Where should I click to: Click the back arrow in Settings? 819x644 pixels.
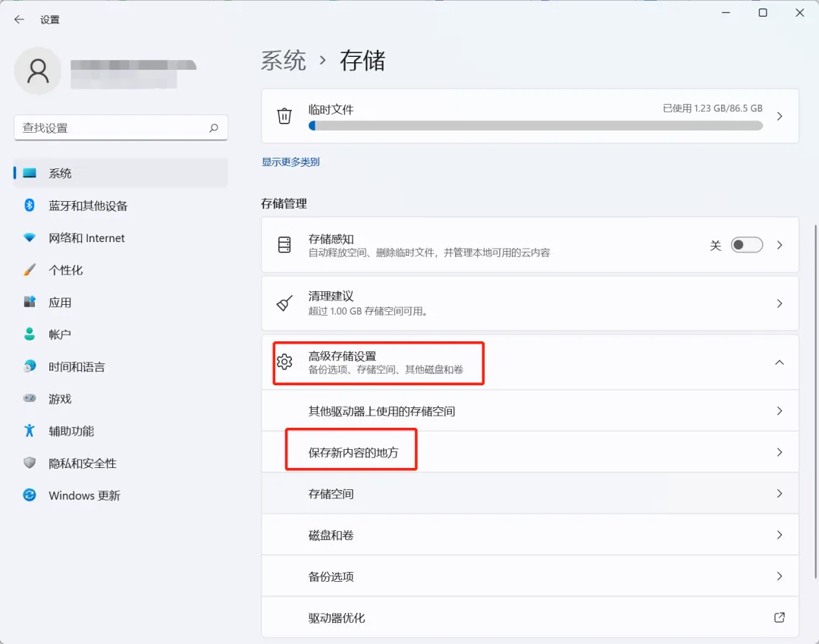[19, 19]
